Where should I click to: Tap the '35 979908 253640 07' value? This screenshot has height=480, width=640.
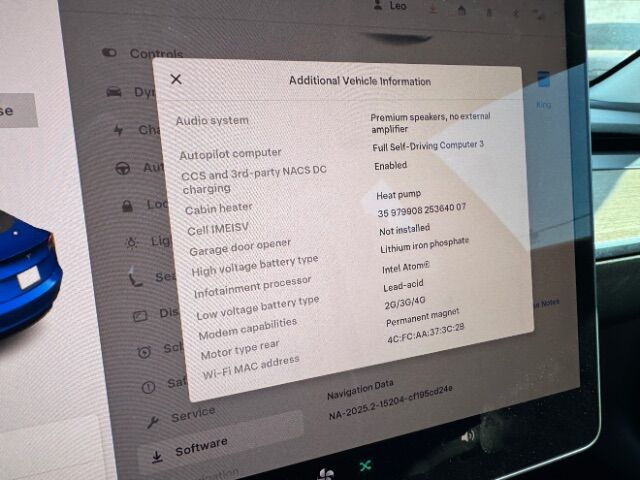tap(421, 210)
